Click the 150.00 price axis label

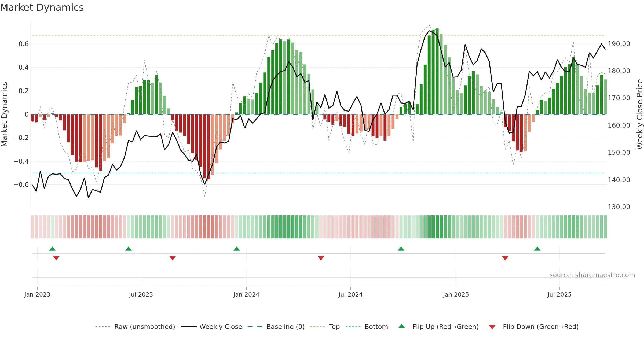pyautogui.click(x=619, y=152)
